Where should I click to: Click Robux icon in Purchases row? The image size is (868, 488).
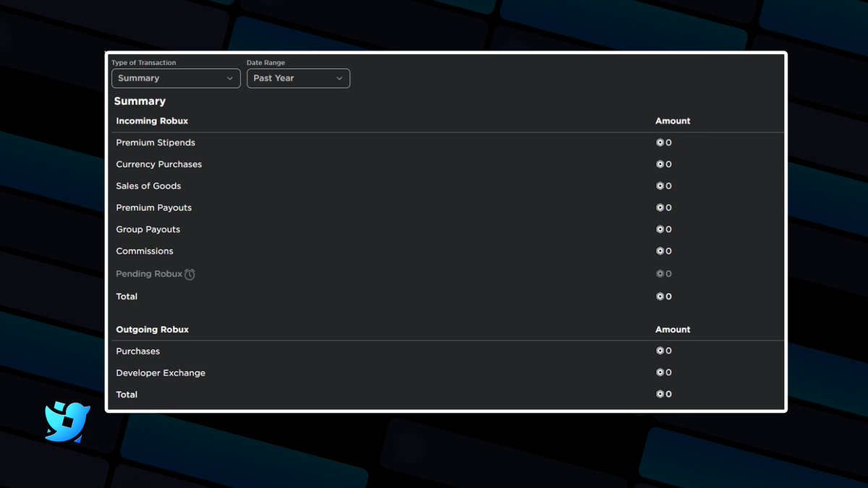(x=660, y=351)
